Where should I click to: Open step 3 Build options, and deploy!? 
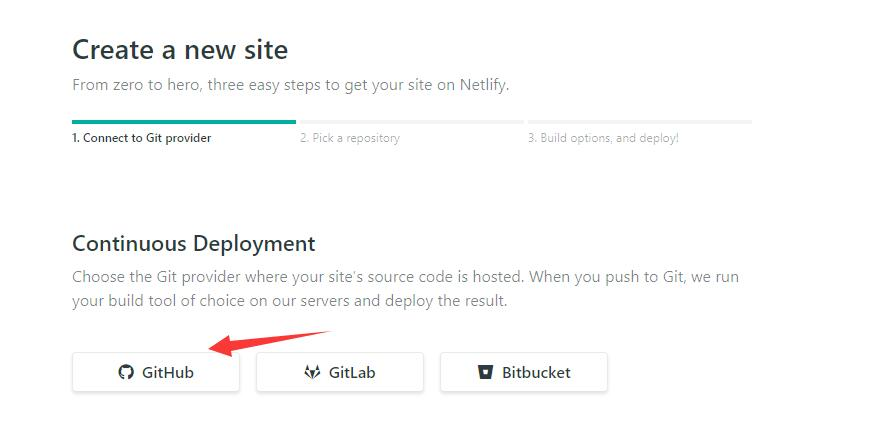click(x=604, y=138)
